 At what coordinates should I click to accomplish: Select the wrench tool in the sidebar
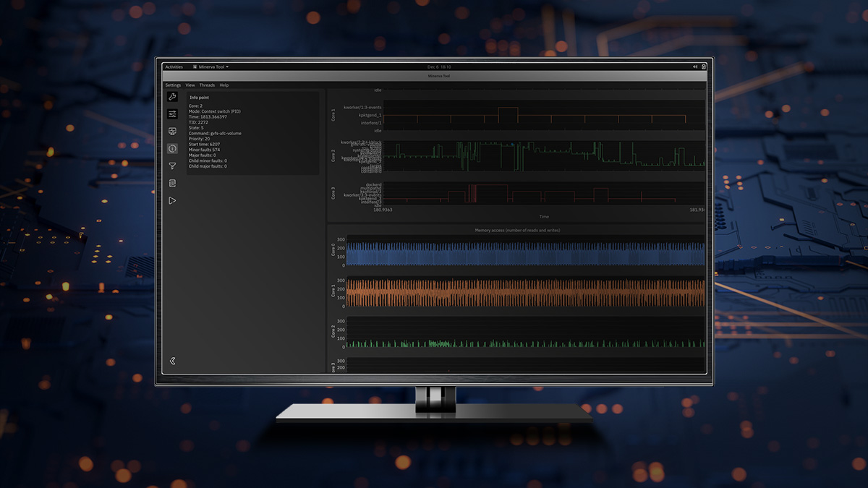(x=172, y=97)
